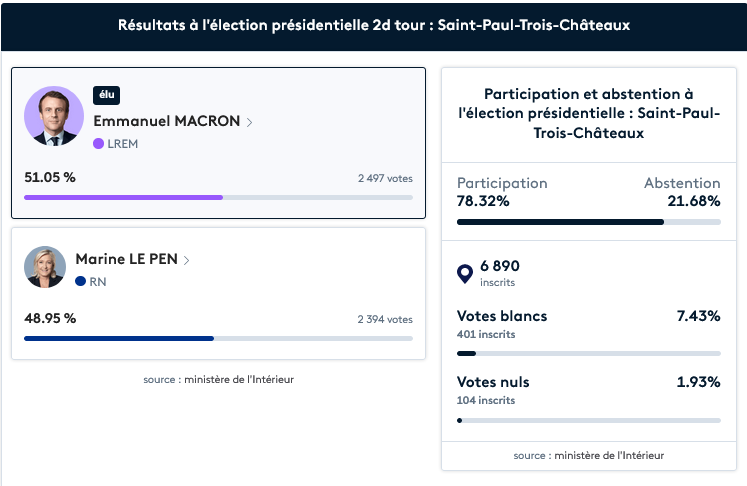Viewport: 747px width, 486px height.
Task: Click Marine Le Pen's portrait photo
Action: point(45,267)
